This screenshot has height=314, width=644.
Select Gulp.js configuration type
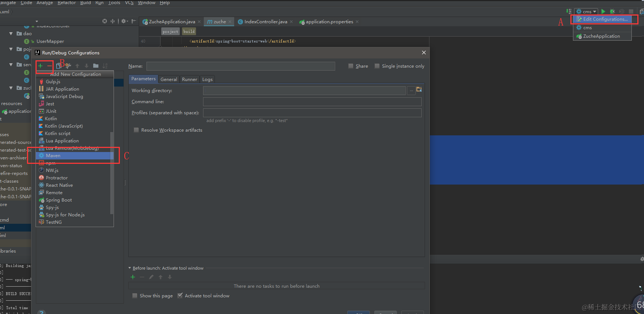(x=74, y=82)
